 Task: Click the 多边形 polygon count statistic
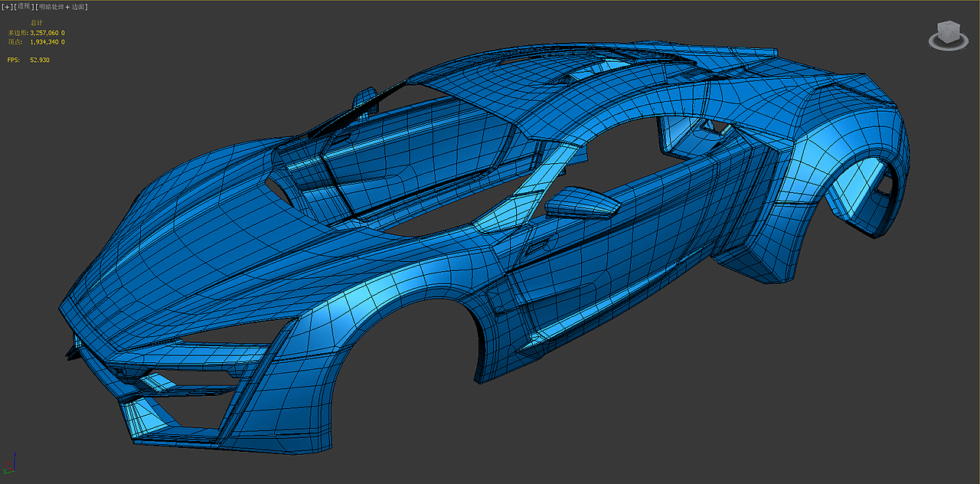(x=36, y=32)
